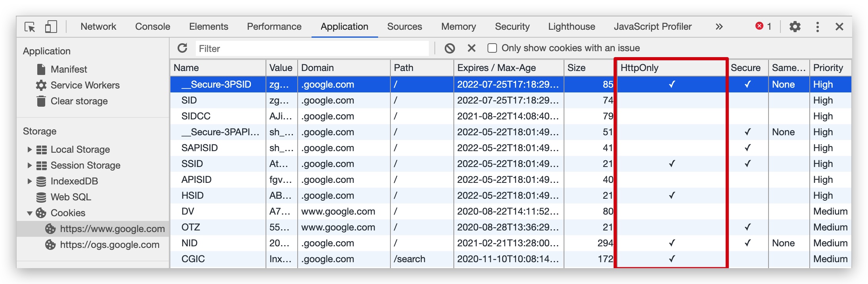Viewport: 868px width, 284px height.
Task: Open DevTools settings gear
Action: point(795,27)
